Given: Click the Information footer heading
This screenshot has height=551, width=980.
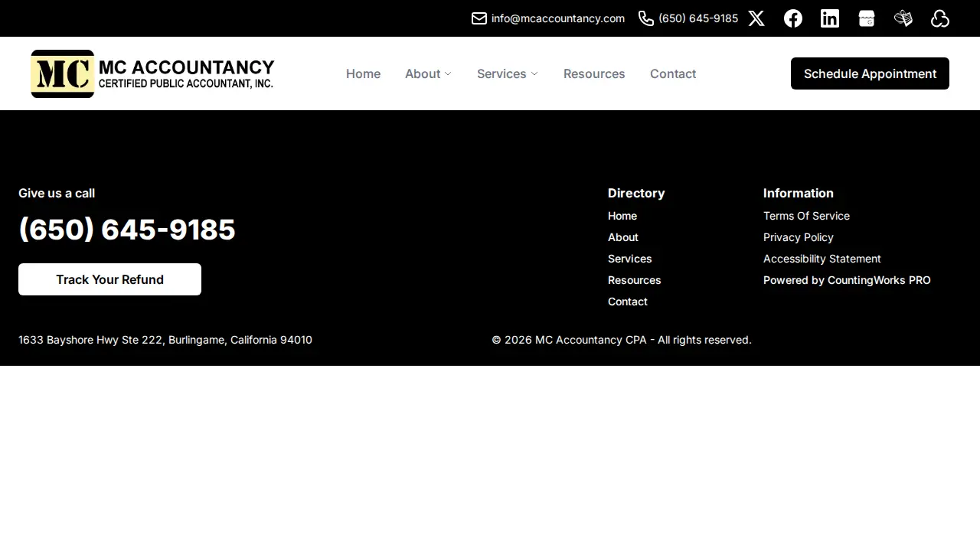Looking at the screenshot, I should 799,193.
